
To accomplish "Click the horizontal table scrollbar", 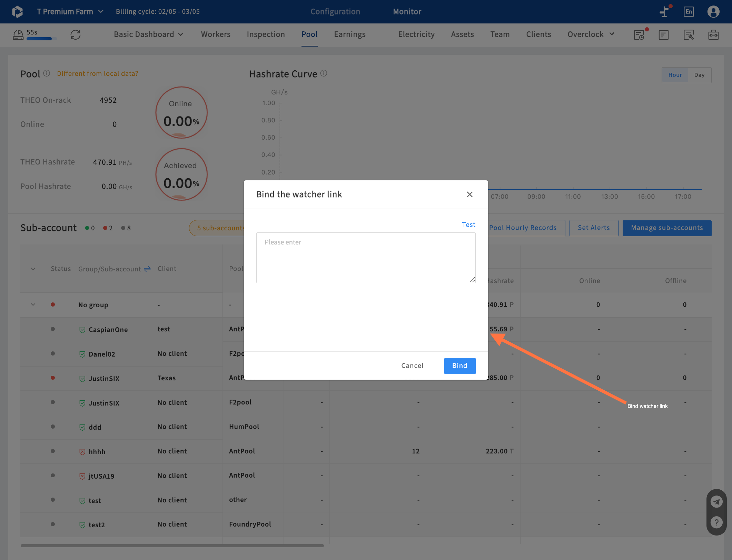I will click(172, 546).
